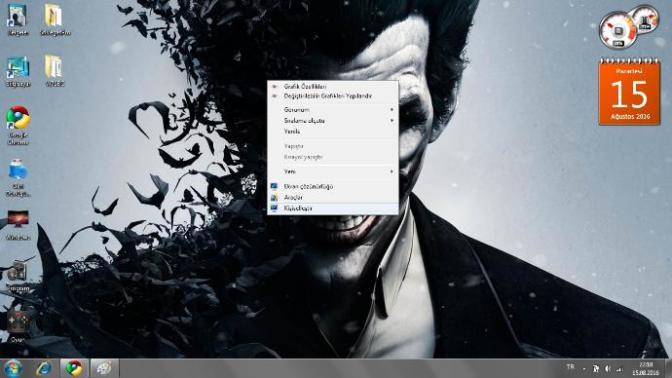Select the desktop icon above Oyun
The height and width of the screenshot is (378, 672).
[18, 276]
